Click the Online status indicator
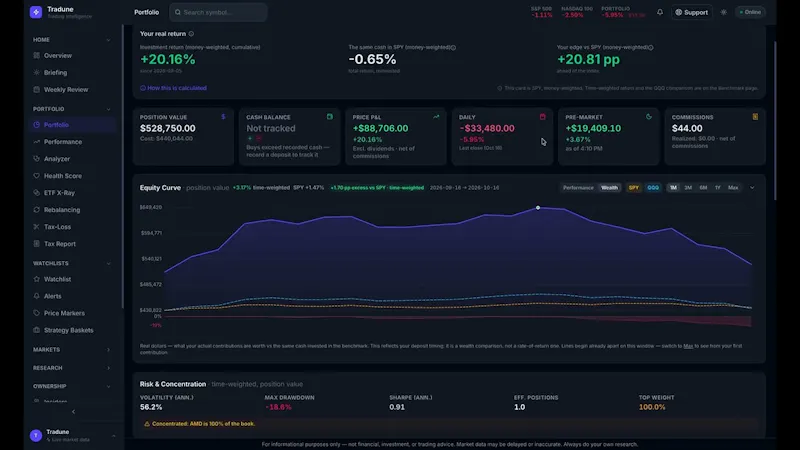800x450 pixels. [x=750, y=12]
